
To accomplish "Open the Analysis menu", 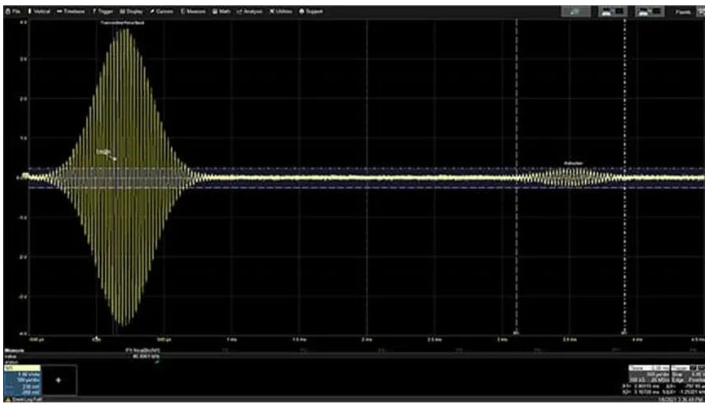I will (x=250, y=11).
